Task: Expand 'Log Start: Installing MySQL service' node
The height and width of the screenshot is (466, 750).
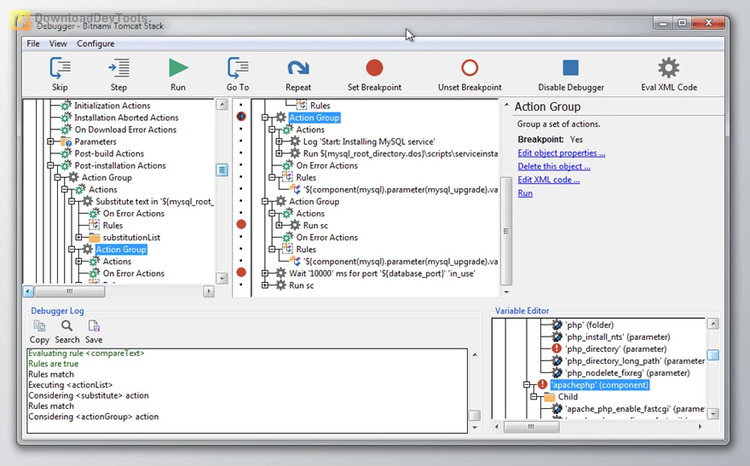Action: [x=279, y=142]
